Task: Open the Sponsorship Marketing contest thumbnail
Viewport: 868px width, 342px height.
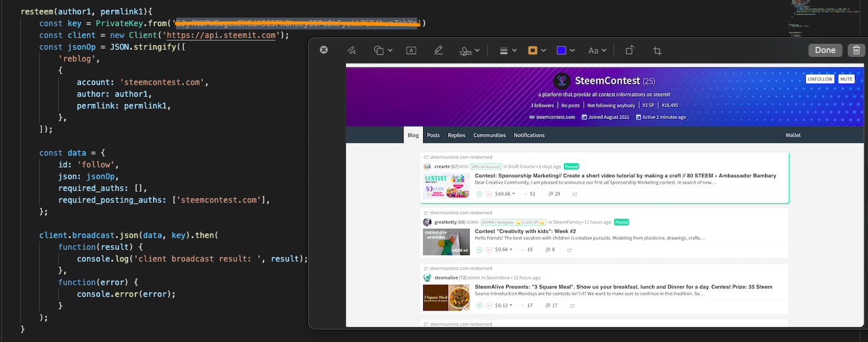Action: pyautogui.click(x=446, y=186)
